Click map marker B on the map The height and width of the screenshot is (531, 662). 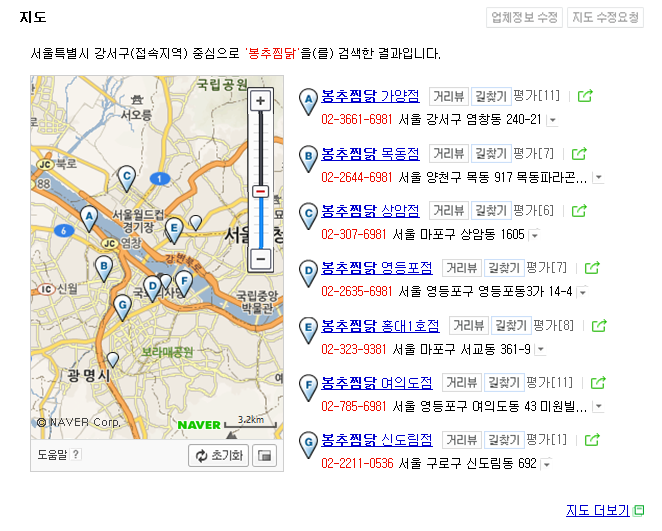[104, 268]
